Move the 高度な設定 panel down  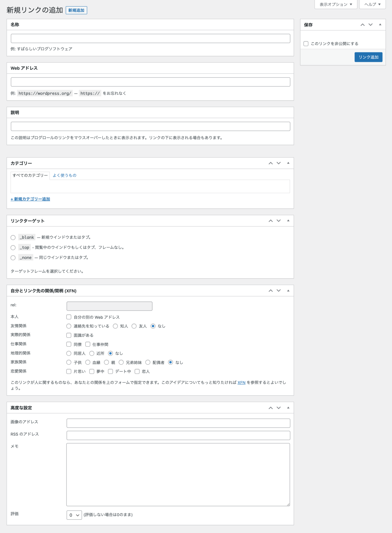click(x=278, y=408)
